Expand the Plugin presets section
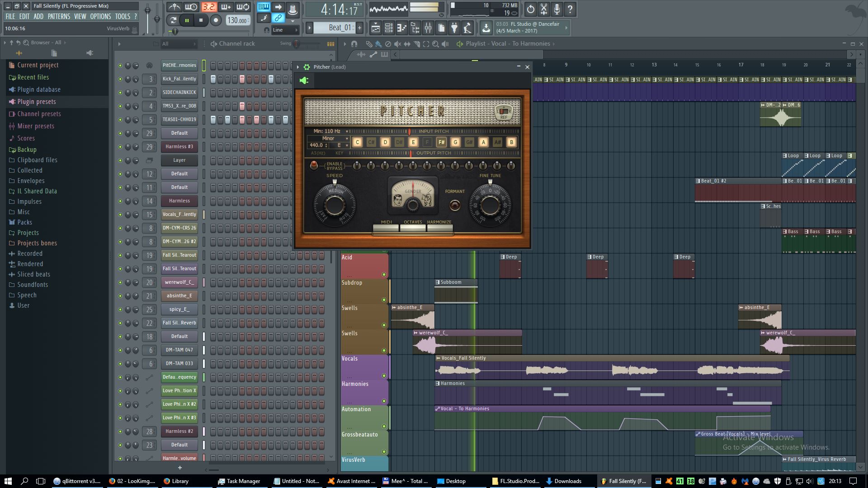Image resolution: width=868 pixels, height=488 pixels. pyautogui.click(x=36, y=101)
